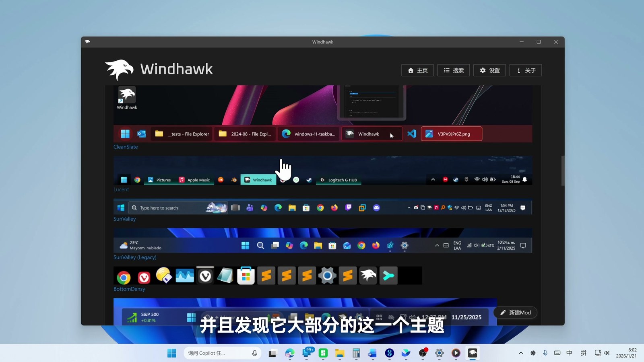Open the taskbar app with 99+ badge
644x362 pixels.
307,353
